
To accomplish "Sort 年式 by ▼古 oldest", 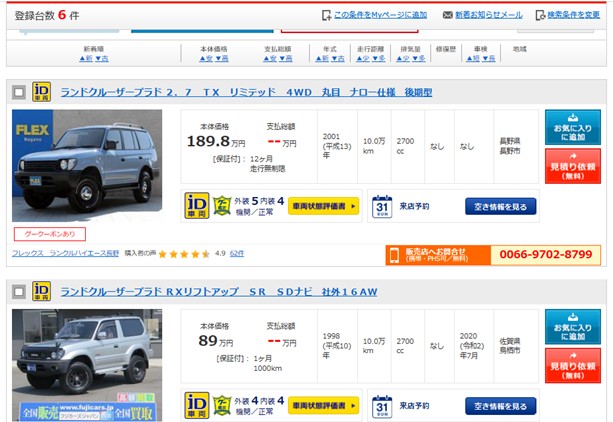I will pyautogui.click(x=338, y=58).
